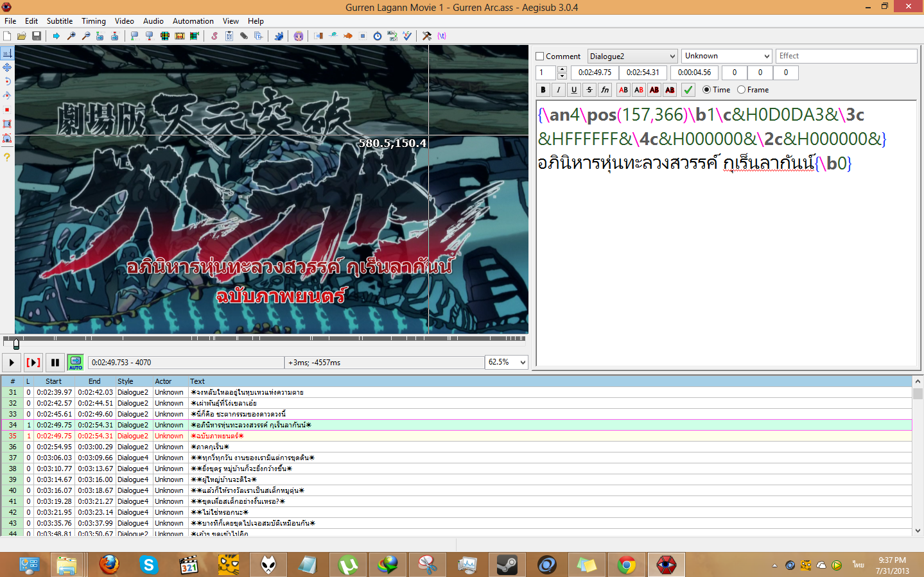924x577 pixels.
Task: Open Steam from the taskbar
Action: coord(507,565)
